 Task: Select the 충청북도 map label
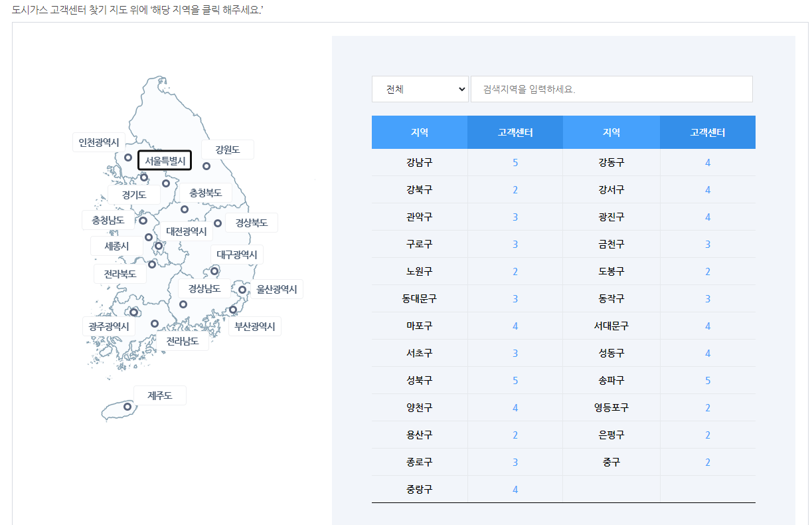tap(206, 193)
